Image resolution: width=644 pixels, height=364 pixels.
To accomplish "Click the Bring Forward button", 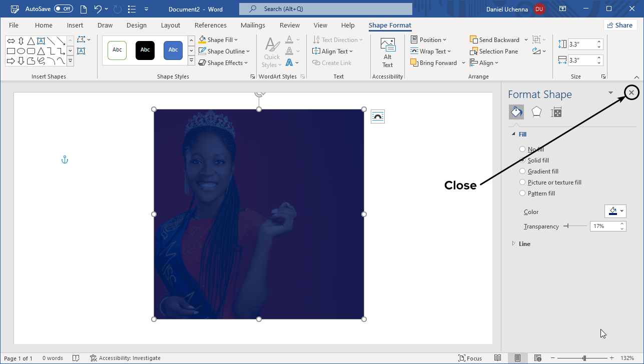I will [x=433, y=63].
